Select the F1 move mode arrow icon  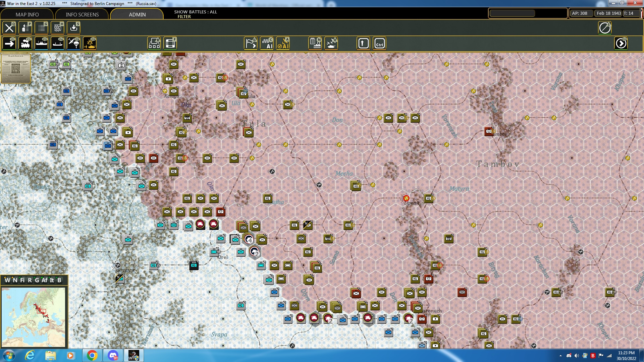coord(10,43)
